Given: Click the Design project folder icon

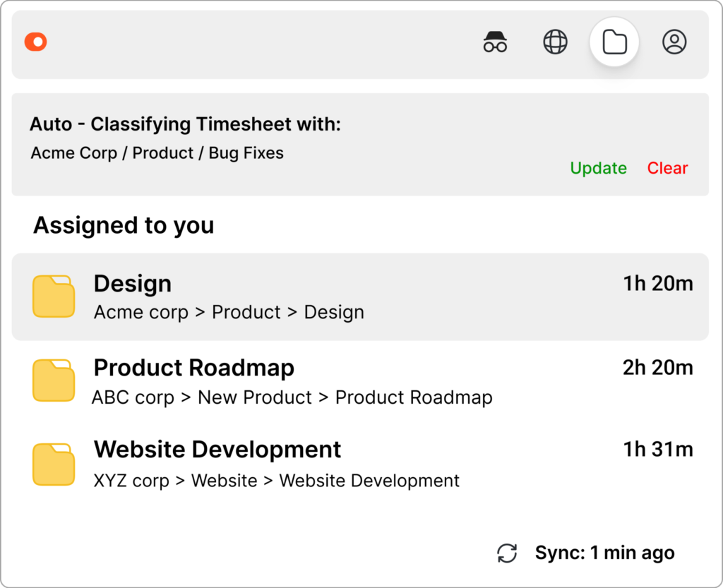Looking at the screenshot, I should 54,296.
